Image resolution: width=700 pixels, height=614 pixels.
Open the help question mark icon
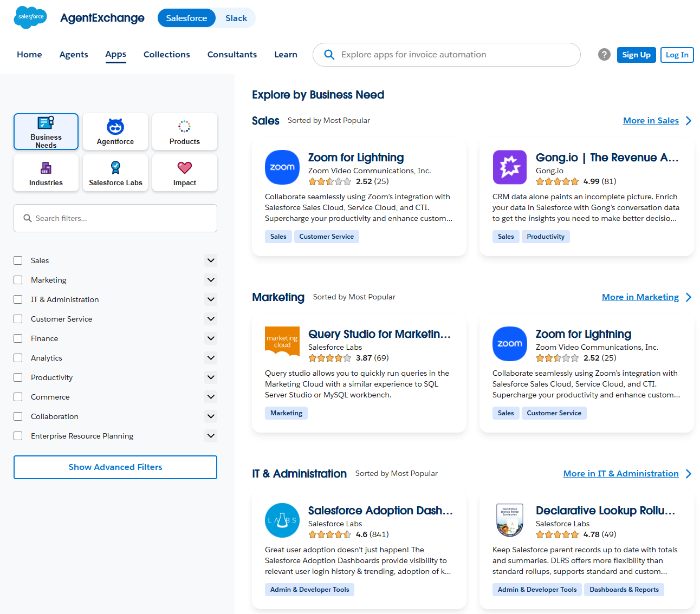click(x=604, y=55)
